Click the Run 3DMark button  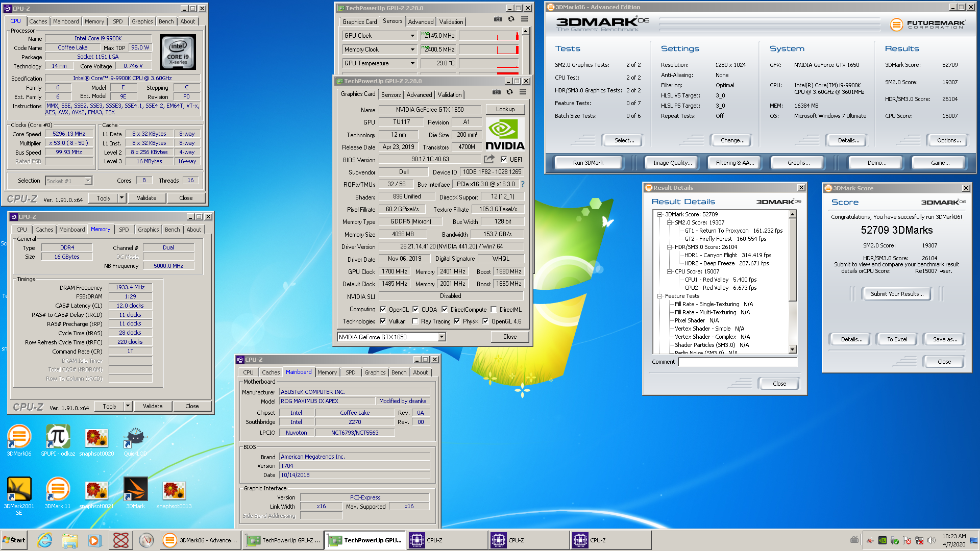point(588,163)
